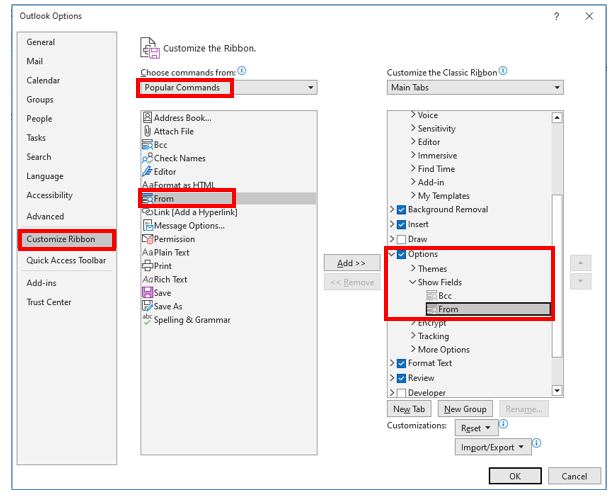Open the Import/Export menu button
This screenshot has height=497, width=610.
pos(493,447)
